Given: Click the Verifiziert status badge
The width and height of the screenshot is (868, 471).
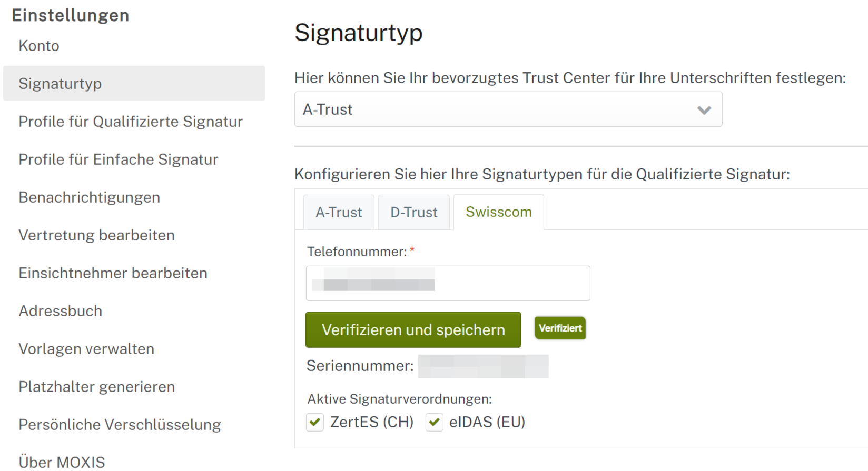Looking at the screenshot, I should pyautogui.click(x=560, y=328).
